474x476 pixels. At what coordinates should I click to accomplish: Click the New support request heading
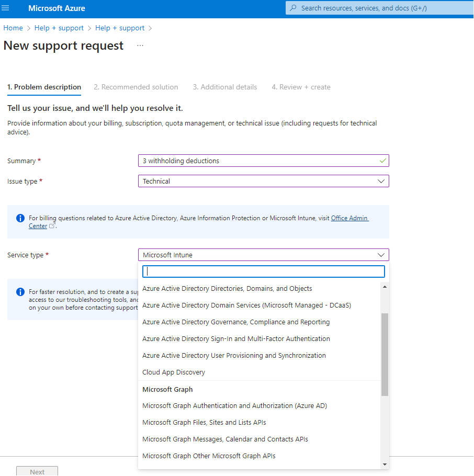(x=63, y=46)
